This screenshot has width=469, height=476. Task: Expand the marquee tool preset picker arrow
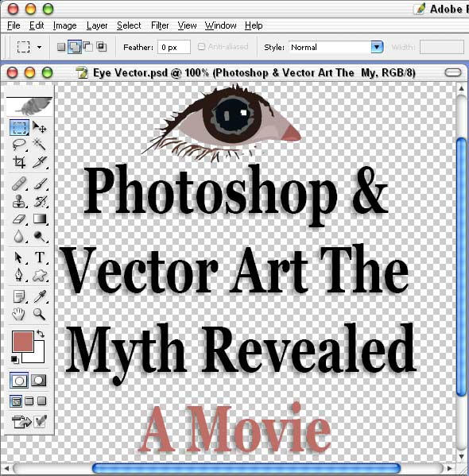click(x=39, y=47)
